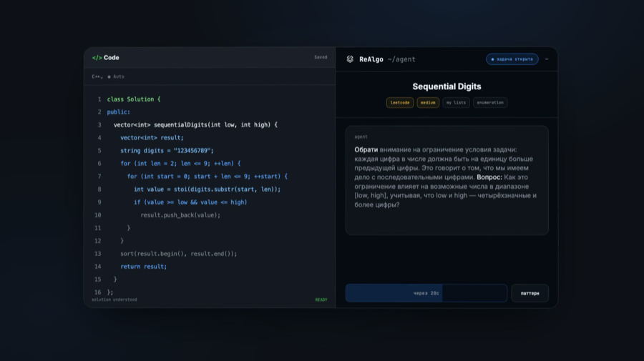Click the 'паттерн' button
Image resolution: width=644 pixels, height=361 pixels.
click(x=530, y=293)
